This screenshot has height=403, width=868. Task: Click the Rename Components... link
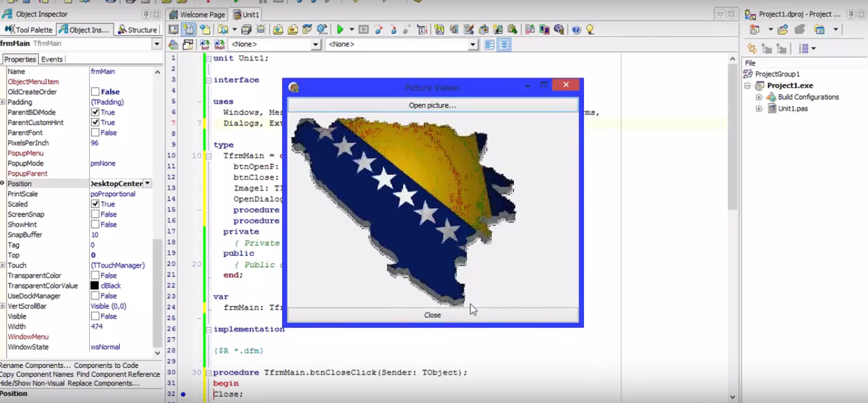[36, 365]
